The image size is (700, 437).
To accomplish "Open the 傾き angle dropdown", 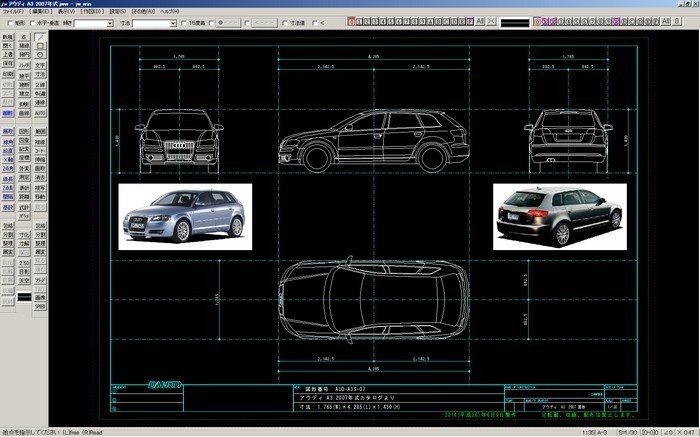I will [110, 23].
